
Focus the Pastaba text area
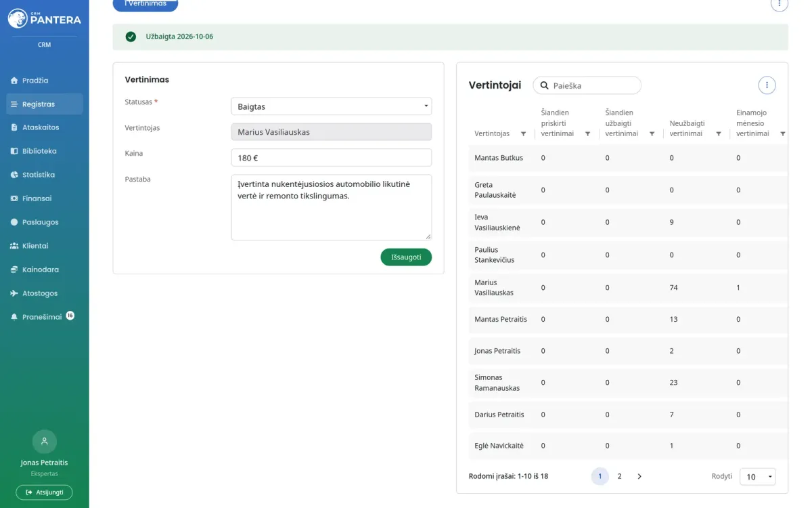[x=332, y=207]
